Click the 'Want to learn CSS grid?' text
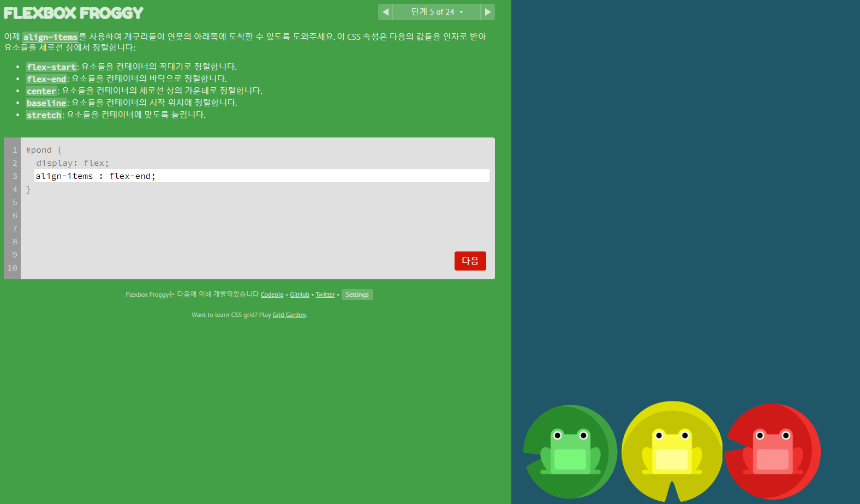Image resolution: width=860 pixels, height=504 pixels. pyautogui.click(x=224, y=315)
